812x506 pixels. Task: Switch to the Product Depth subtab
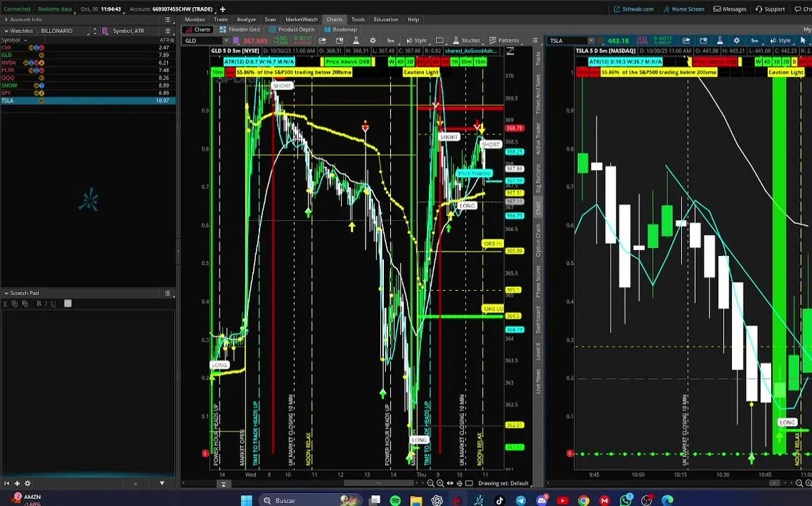pos(291,30)
